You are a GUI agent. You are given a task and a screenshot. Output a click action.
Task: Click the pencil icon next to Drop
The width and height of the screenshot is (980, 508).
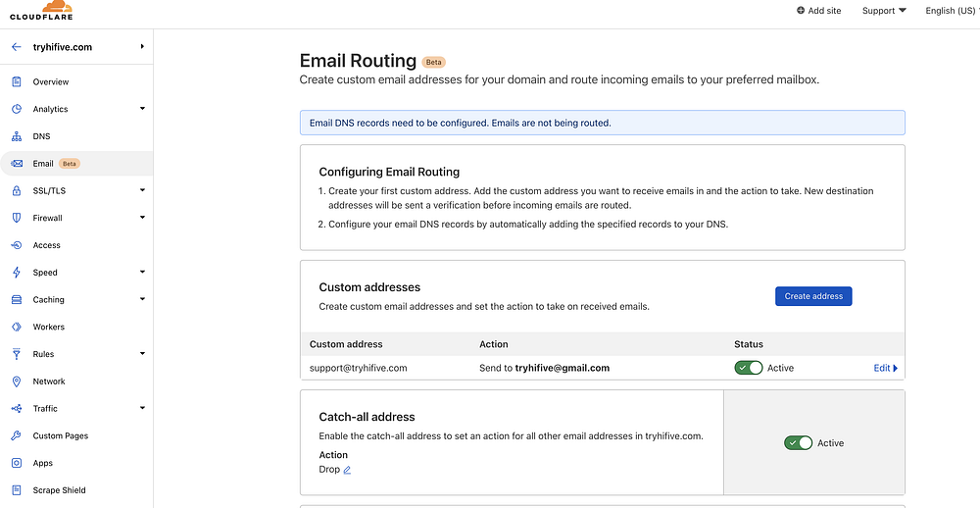[x=347, y=470]
